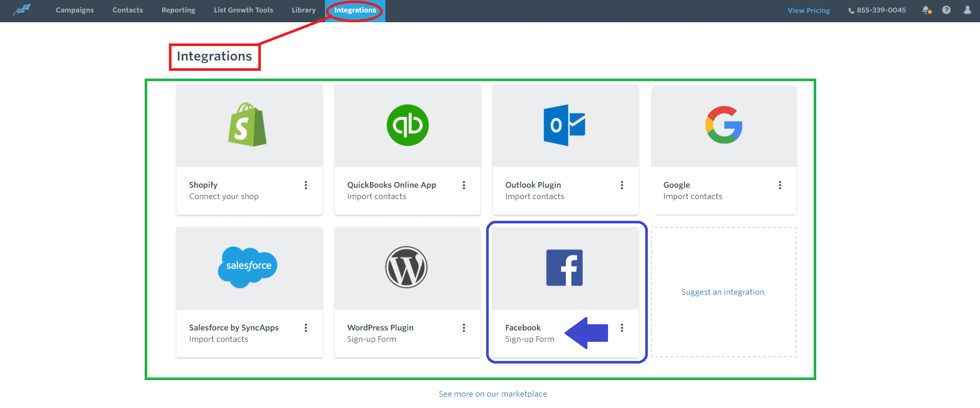Click the Integrations page heading
Image resolution: width=980 pixels, height=408 pixels.
click(x=214, y=56)
